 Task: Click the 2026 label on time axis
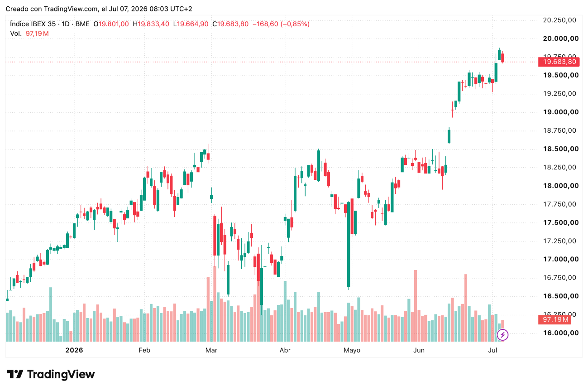74,350
